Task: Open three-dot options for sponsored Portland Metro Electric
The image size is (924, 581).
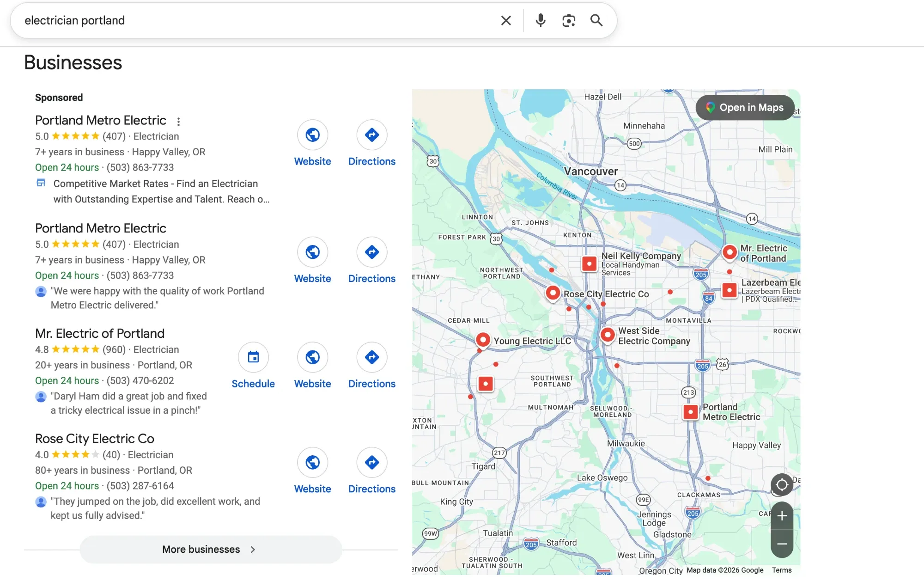Action: click(178, 122)
